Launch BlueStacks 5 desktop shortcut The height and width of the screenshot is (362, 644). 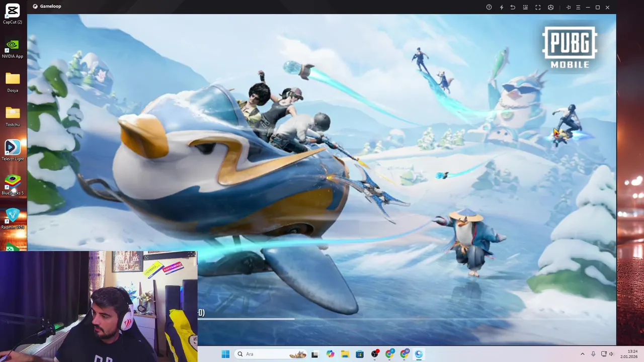pyautogui.click(x=13, y=185)
